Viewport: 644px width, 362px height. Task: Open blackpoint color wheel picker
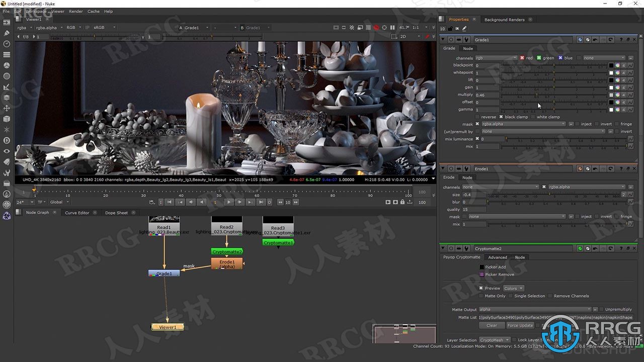(617, 65)
